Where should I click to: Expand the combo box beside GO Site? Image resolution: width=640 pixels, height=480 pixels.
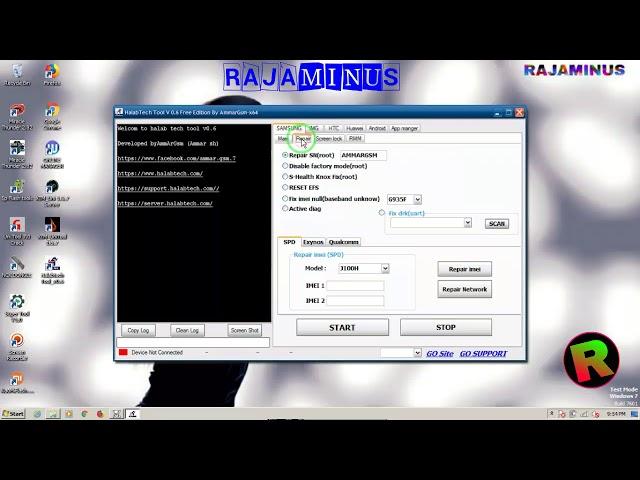click(417, 353)
